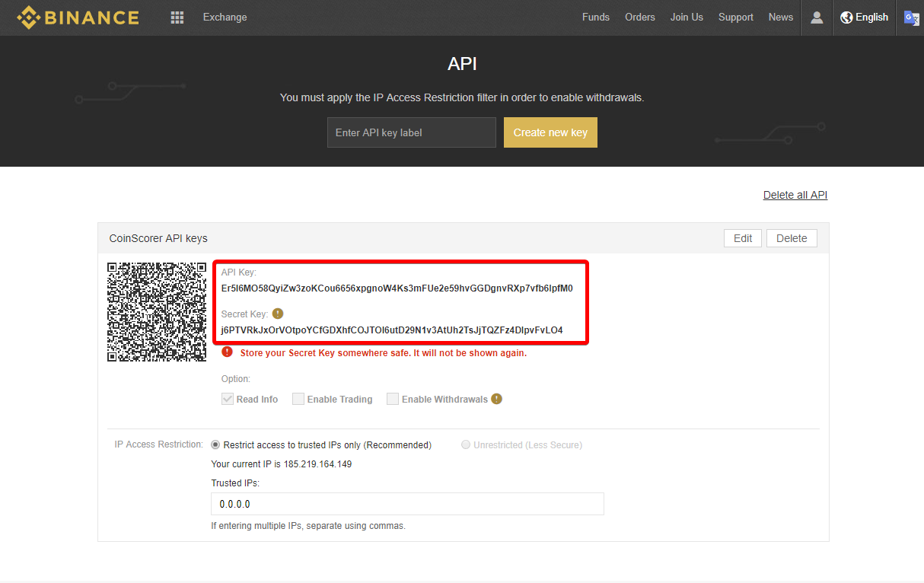Toggle the Enable Withdrawals checkbox

(x=393, y=399)
